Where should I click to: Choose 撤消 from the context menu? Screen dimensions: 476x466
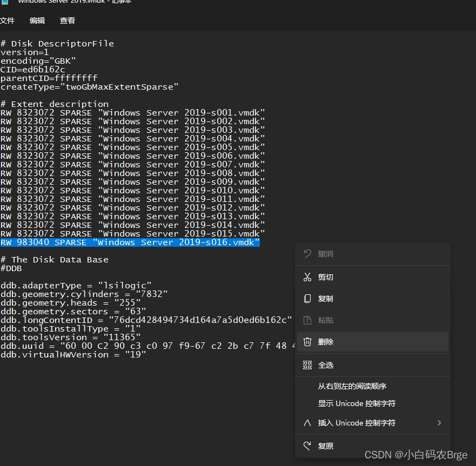tap(373, 254)
